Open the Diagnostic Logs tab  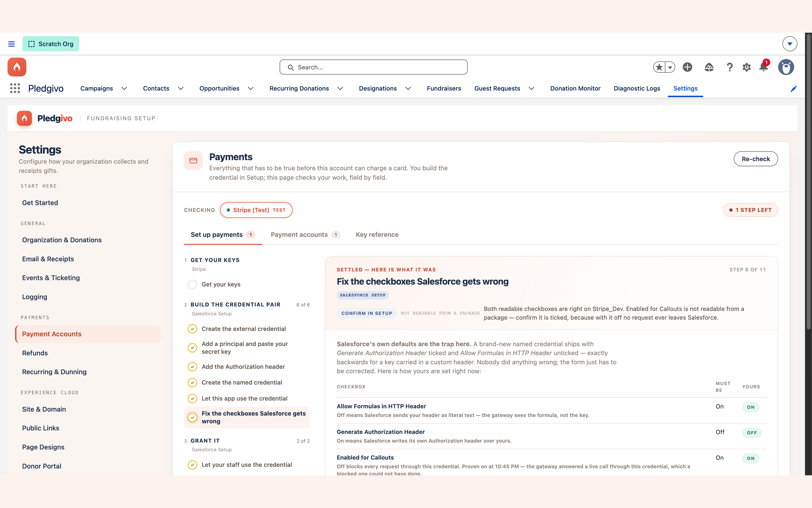click(637, 88)
